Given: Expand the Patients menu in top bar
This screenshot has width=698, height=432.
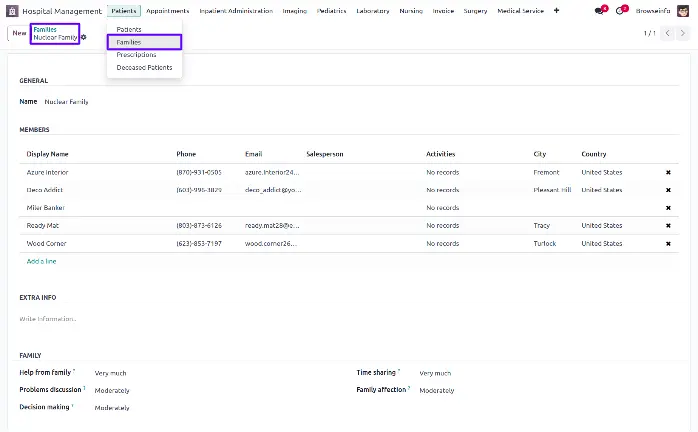Looking at the screenshot, I should pyautogui.click(x=124, y=10).
